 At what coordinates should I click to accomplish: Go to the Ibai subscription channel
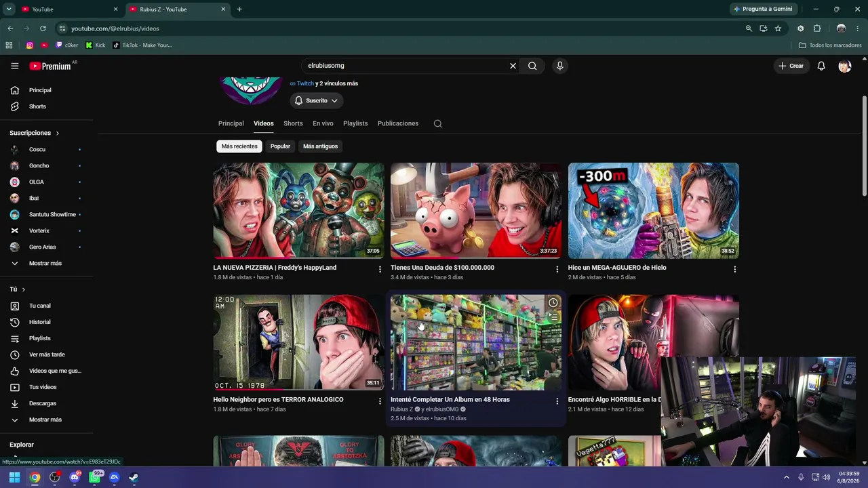[33, 198]
